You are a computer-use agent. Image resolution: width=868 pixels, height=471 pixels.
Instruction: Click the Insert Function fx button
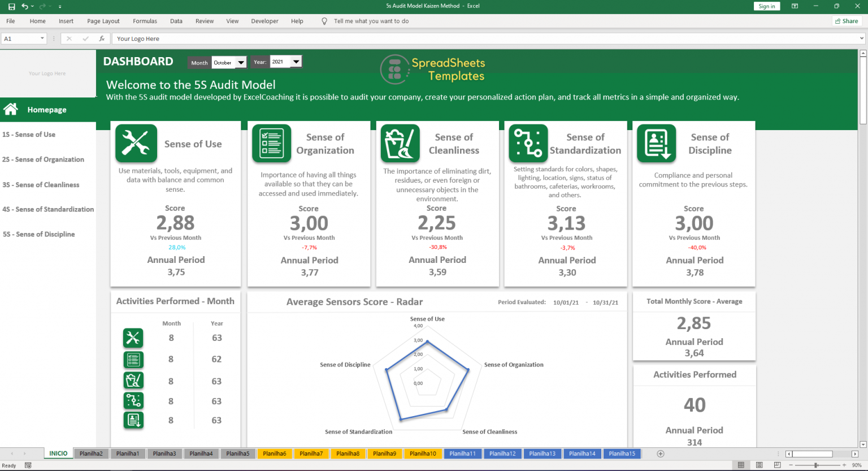pyautogui.click(x=102, y=38)
